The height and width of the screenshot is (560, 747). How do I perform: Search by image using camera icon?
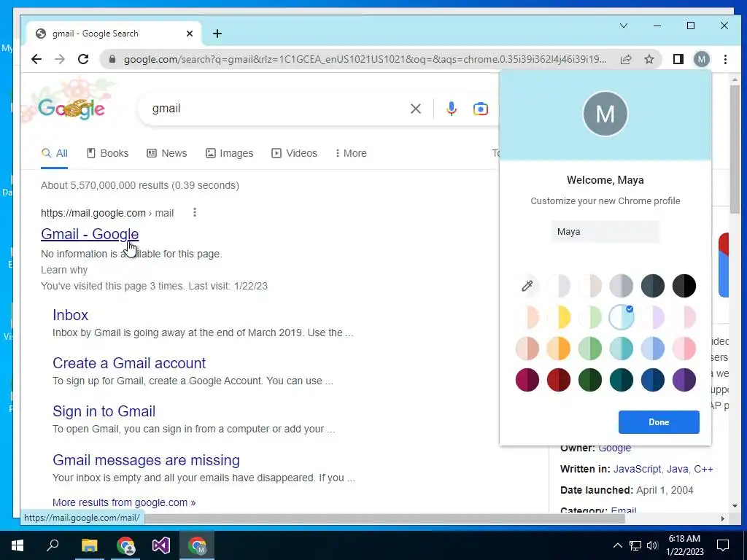click(x=480, y=109)
